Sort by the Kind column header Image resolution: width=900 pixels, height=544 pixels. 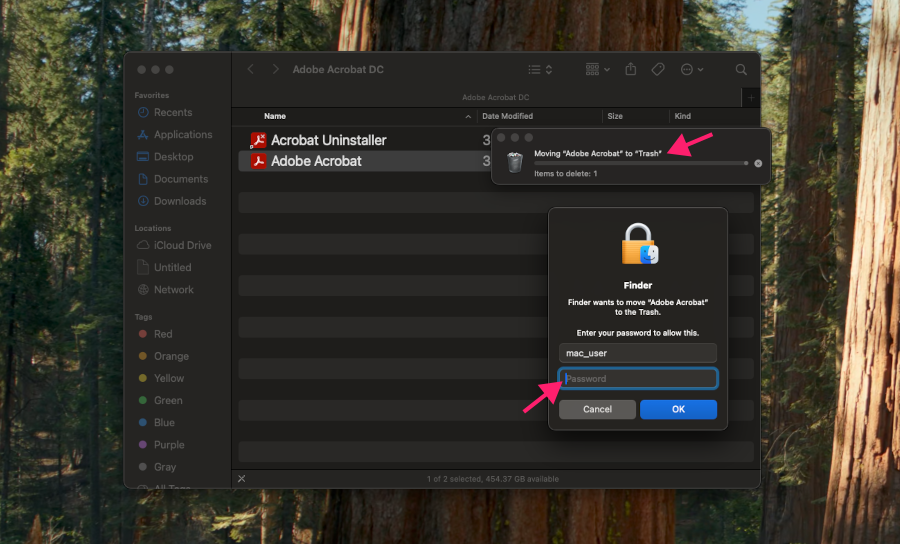682,116
